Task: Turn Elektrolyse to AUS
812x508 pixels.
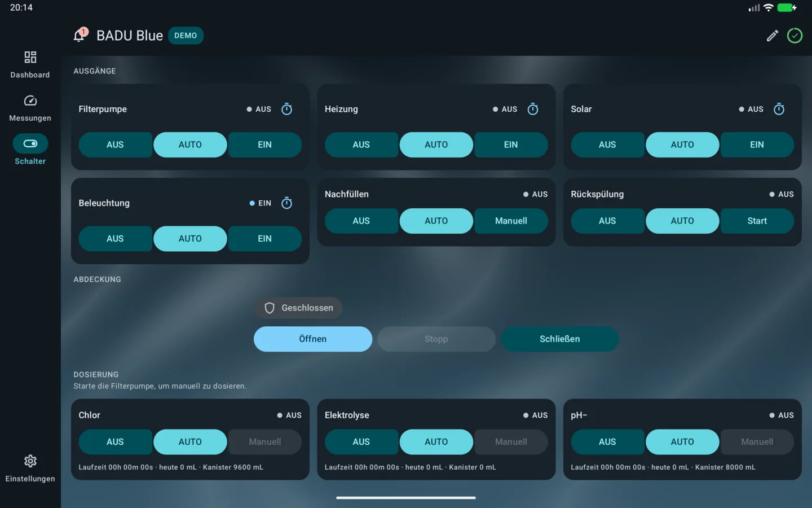Action: coord(361,442)
